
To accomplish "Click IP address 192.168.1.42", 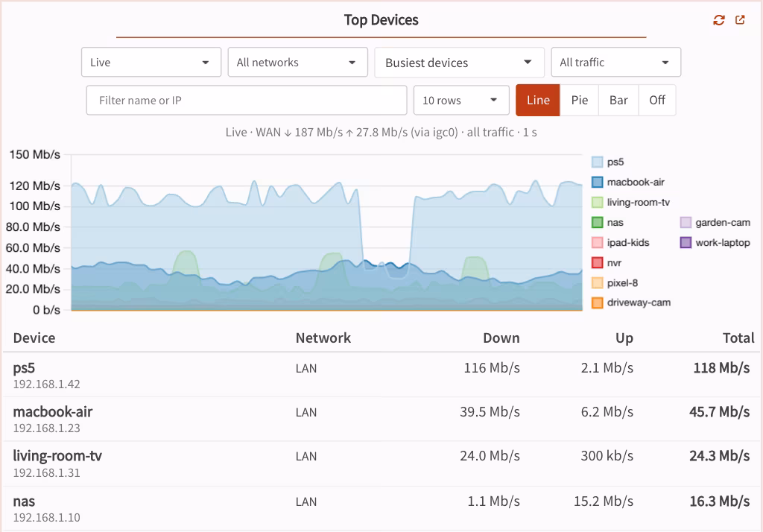I will [x=46, y=384].
